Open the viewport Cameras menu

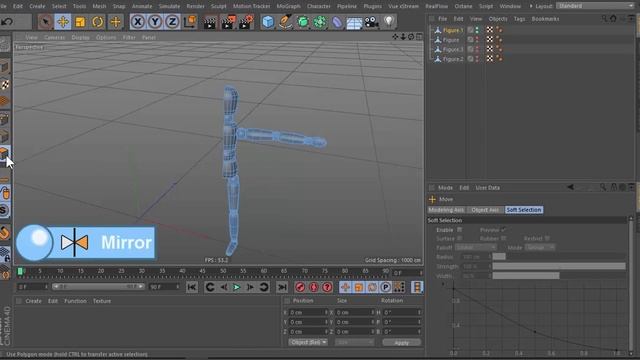pos(54,37)
